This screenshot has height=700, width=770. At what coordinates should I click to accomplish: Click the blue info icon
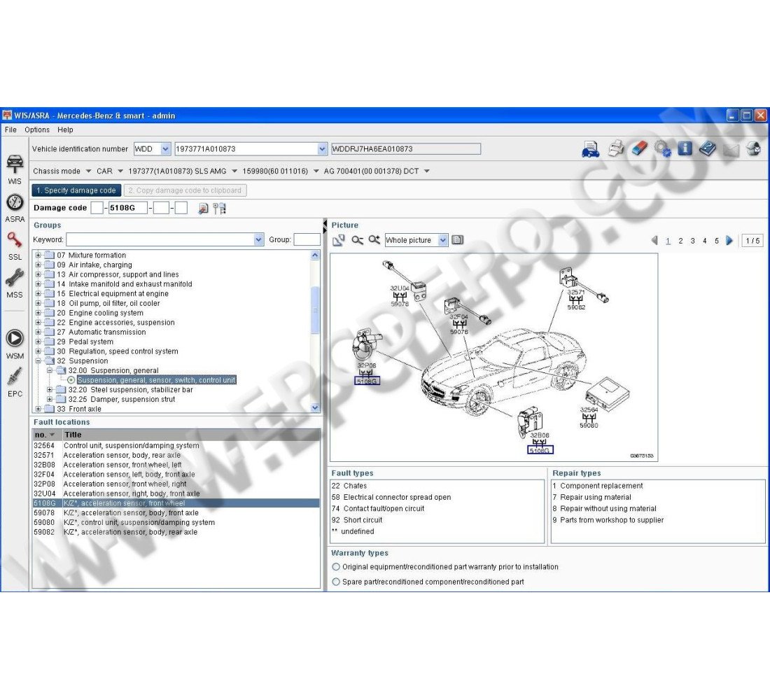[x=685, y=148]
